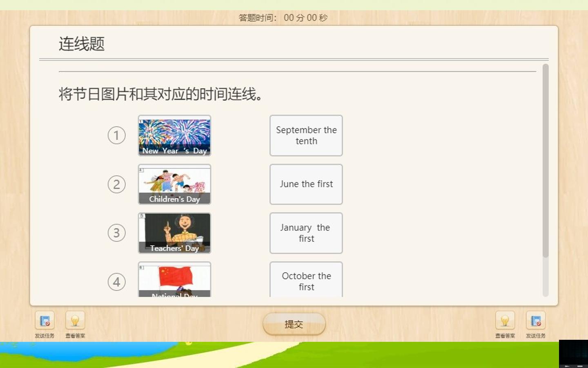Choose the June the first answer box
This screenshot has height=368, width=588.
(x=306, y=184)
